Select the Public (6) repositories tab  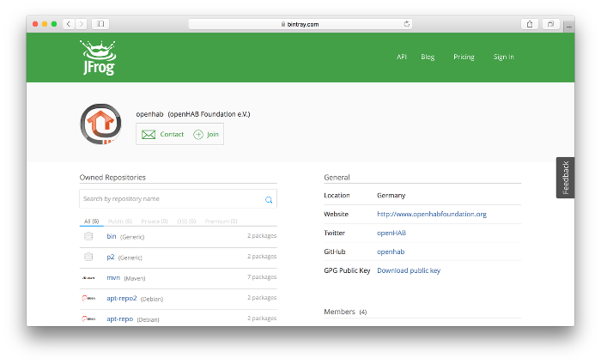click(x=120, y=221)
